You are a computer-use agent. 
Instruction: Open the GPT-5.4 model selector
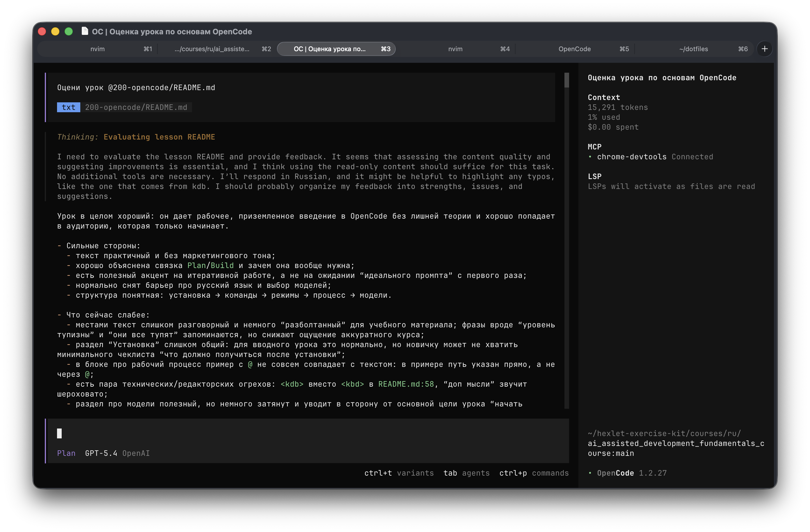click(101, 453)
